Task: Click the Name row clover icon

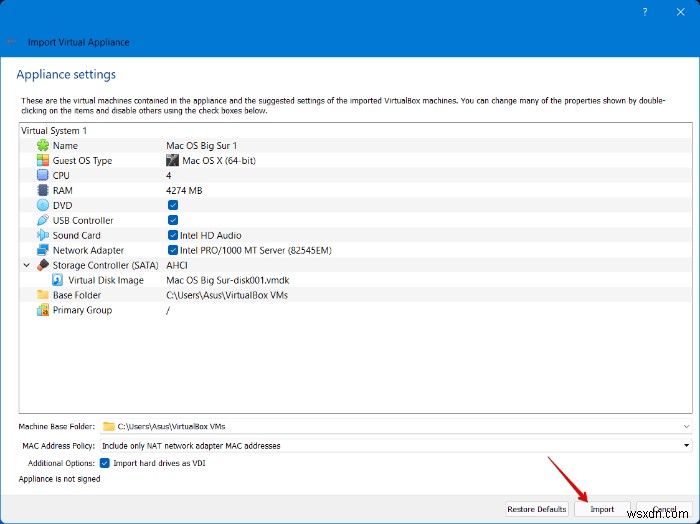Action: click(43, 146)
